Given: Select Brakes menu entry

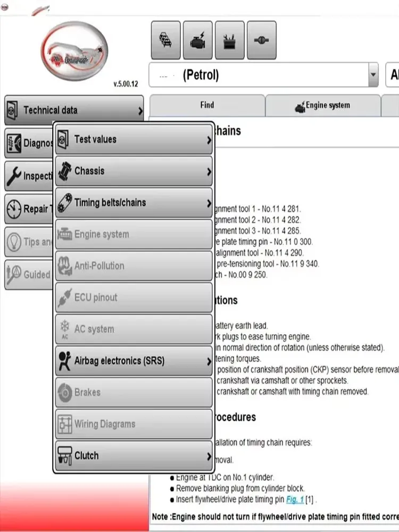Looking at the screenshot, I should click(134, 393).
